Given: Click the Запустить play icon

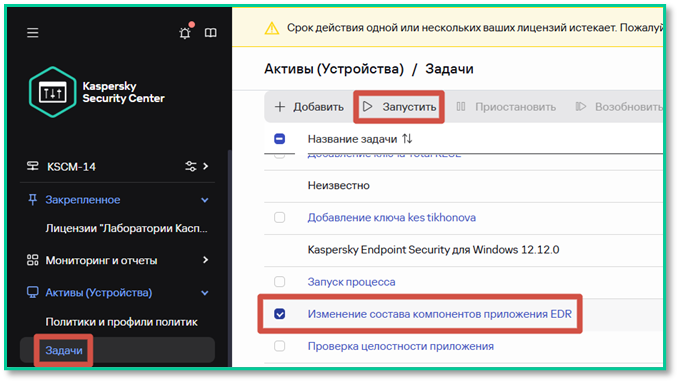Looking at the screenshot, I should 368,107.
